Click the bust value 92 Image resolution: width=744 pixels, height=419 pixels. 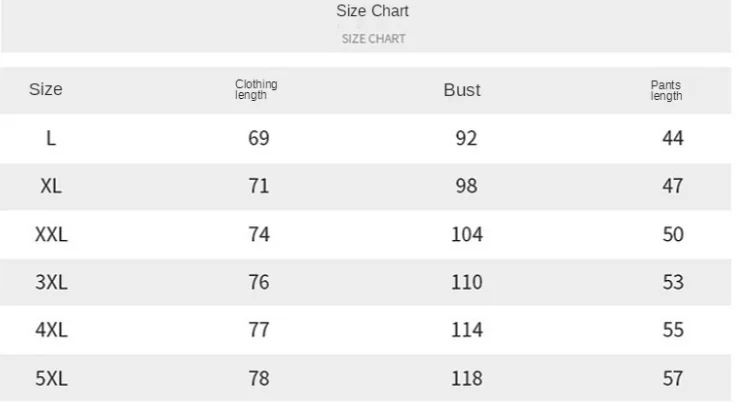[466, 138]
